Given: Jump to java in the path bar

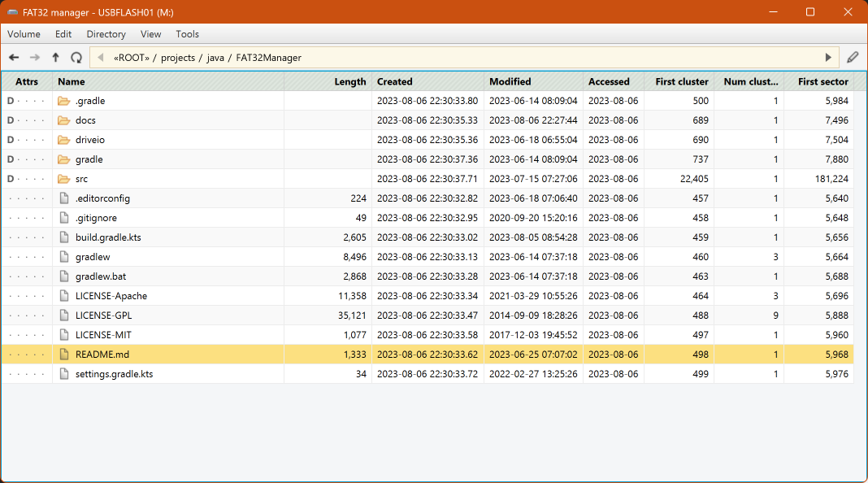Looking at the screenshot, I should tap(215, 58).
